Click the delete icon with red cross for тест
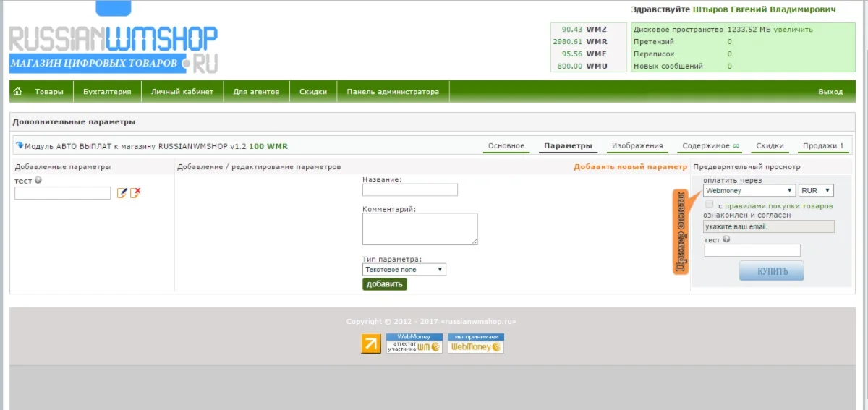868x410 pixels. coord(135,193)
